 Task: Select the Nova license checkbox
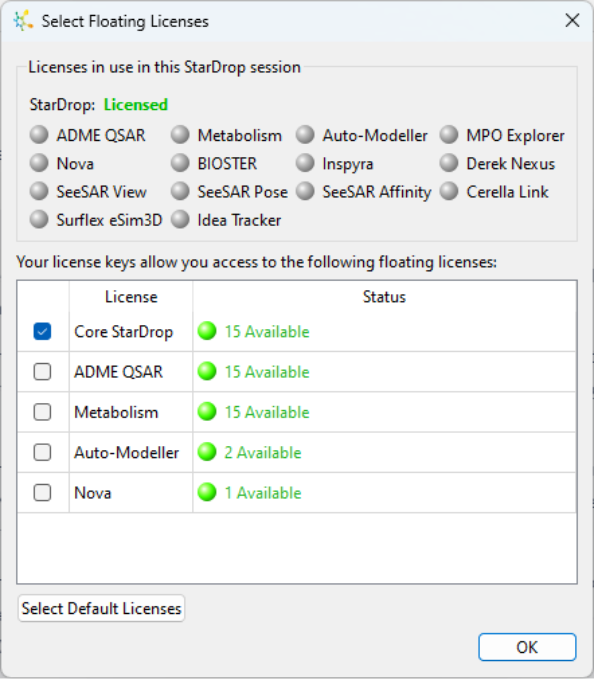[x=42, y=493]
